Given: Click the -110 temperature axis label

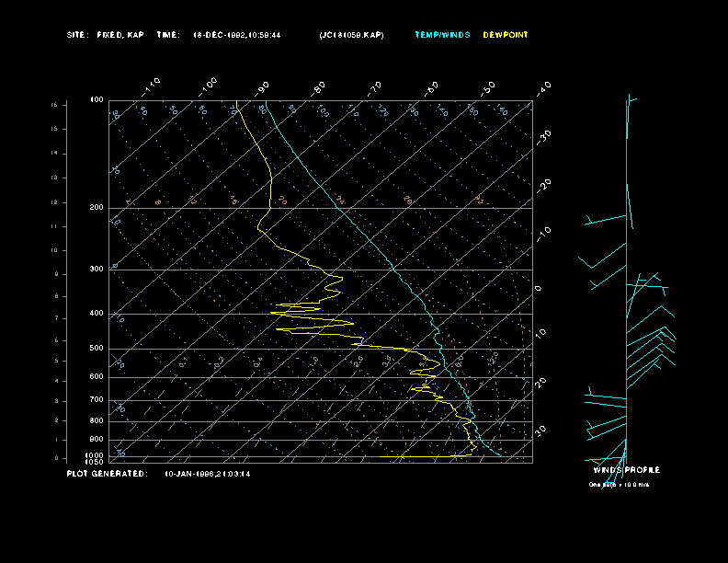Looking at the screenshot, I should pyautogui.click(x=152, y=86).
